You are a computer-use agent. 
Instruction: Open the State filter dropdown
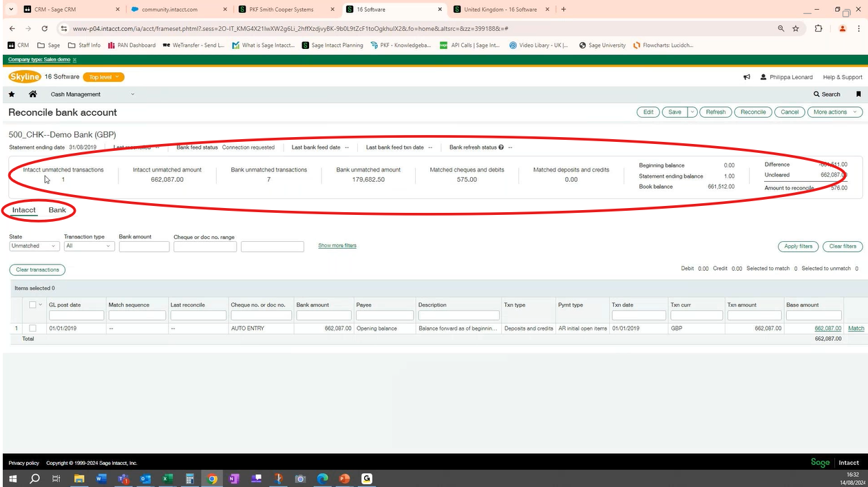(34, 246)
